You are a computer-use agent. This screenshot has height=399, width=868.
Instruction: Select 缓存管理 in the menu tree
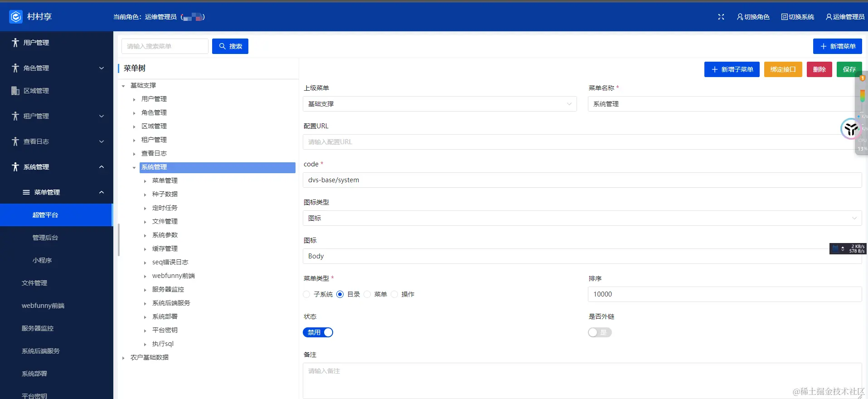coord(165,248)
